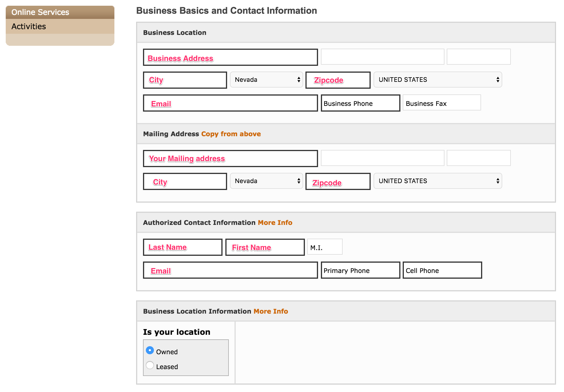Open the Mailing Address country dropdown
Viewport: 564px width, 392px height.
pos(438,181)
